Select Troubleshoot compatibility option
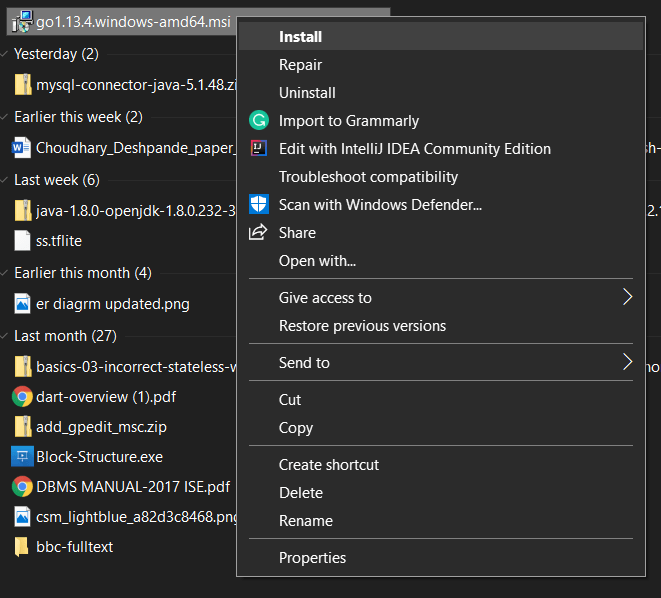 click(x=368, y=177)
